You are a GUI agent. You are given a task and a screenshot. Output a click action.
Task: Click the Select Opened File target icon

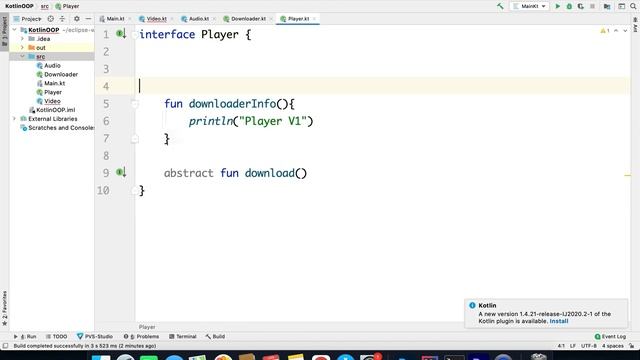point(51,19)
